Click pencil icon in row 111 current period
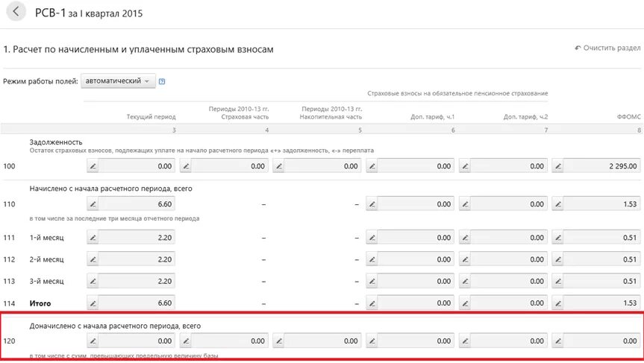 (x=93, y=238)
